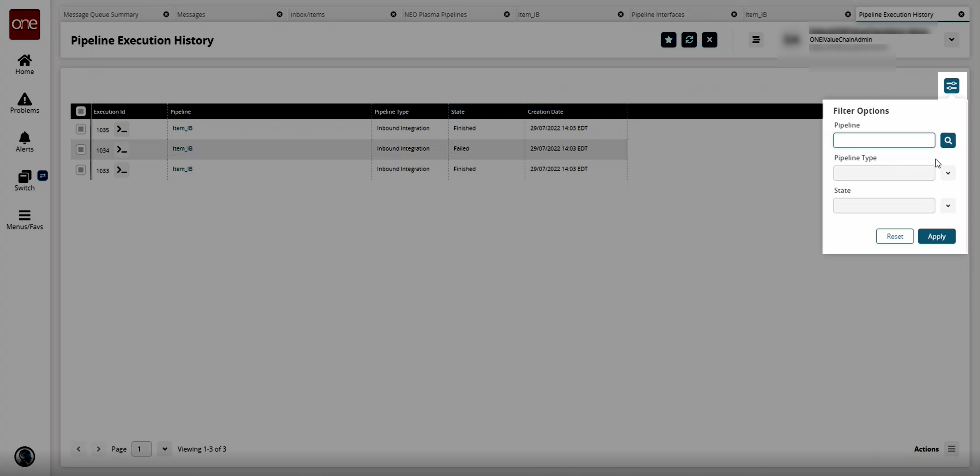Click the Reset filter button
Viewport: 980px width, 476px height.
tap(895, 236)
